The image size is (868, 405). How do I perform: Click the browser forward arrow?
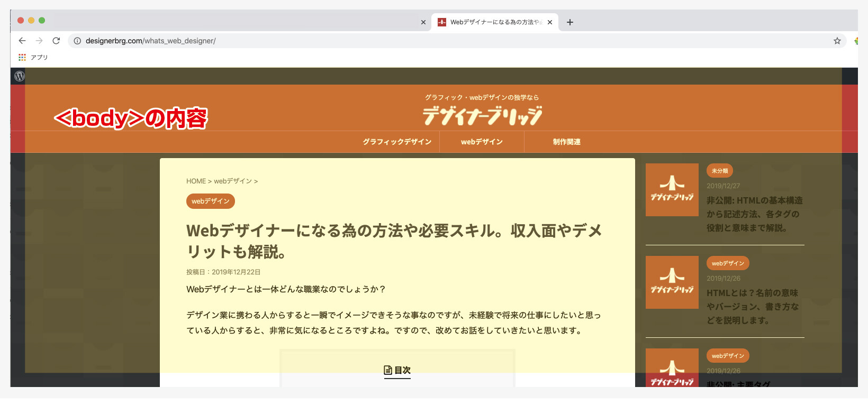click(39, 41)
